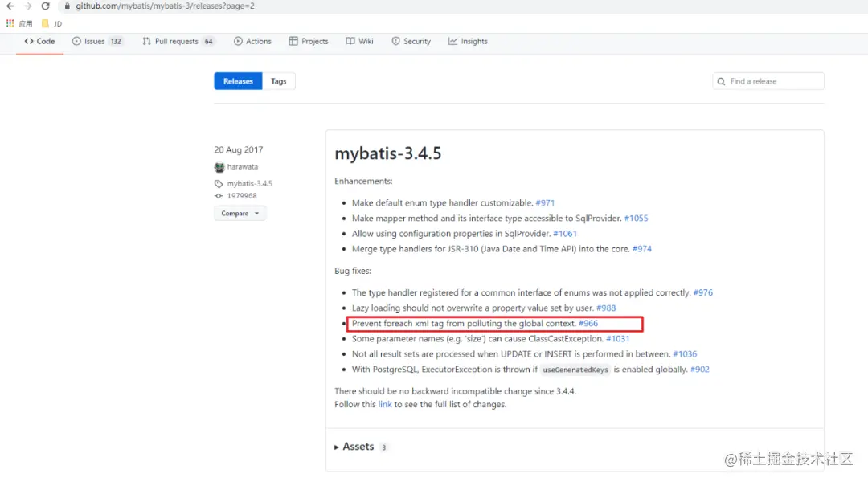Open the Code tab
The width and height of the screenshot is (868, 482).
coord(40,41)
